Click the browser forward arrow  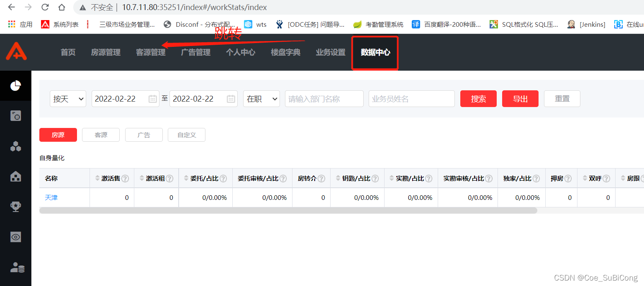(x=28, y=7)
